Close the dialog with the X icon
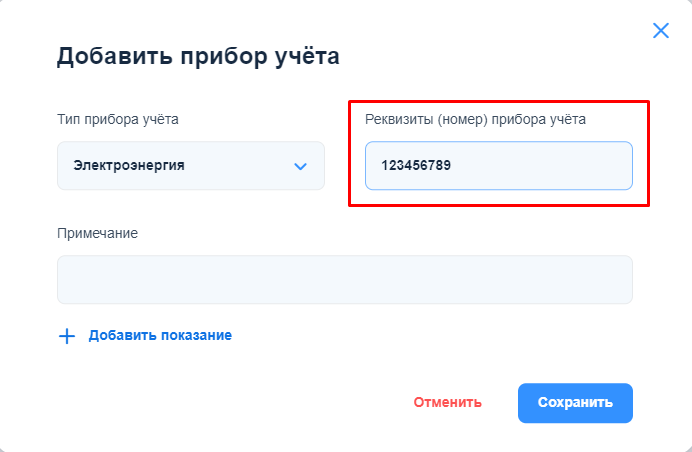Viewport: 692px width, 452px height. coord(660,30)
